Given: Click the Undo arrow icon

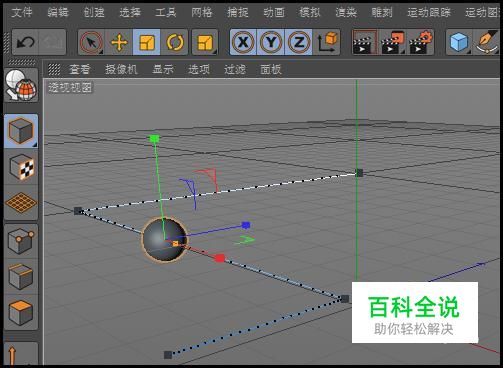Looking at the screenshot, I should 26,42.
